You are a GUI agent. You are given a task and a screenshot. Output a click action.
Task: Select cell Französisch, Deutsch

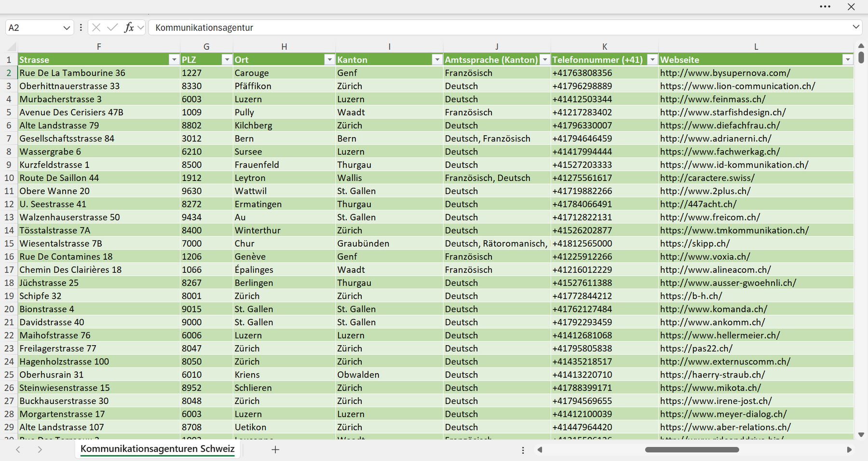tap(497, 178)
